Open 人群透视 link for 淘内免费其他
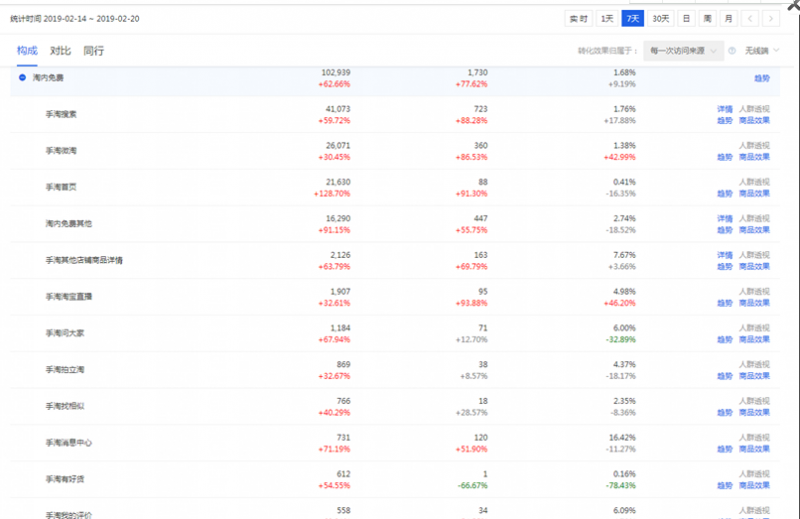 click(x=754, y=218)
